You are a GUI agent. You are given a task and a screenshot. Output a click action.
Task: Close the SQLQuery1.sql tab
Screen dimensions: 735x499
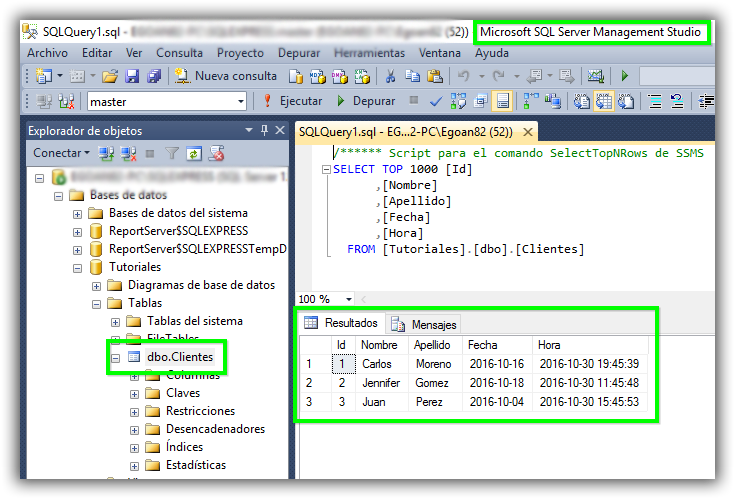tap(528, 132)
